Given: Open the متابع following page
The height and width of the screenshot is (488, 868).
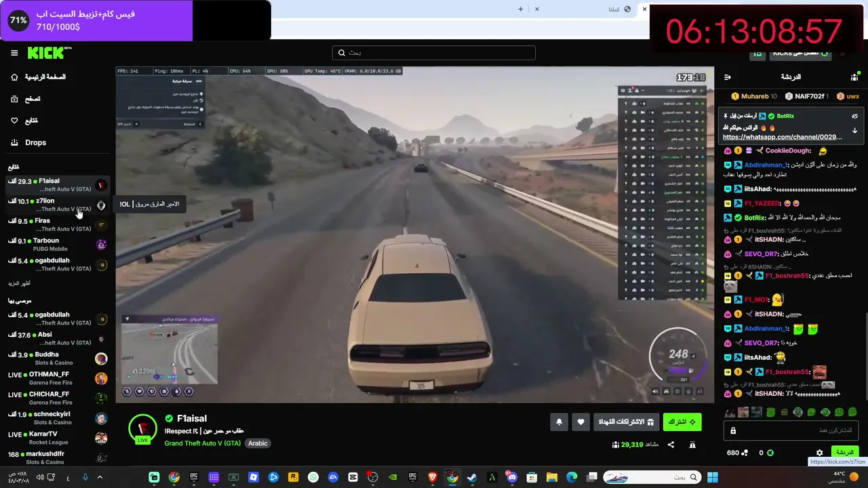Looking at the screenshot, I should 24,121.
